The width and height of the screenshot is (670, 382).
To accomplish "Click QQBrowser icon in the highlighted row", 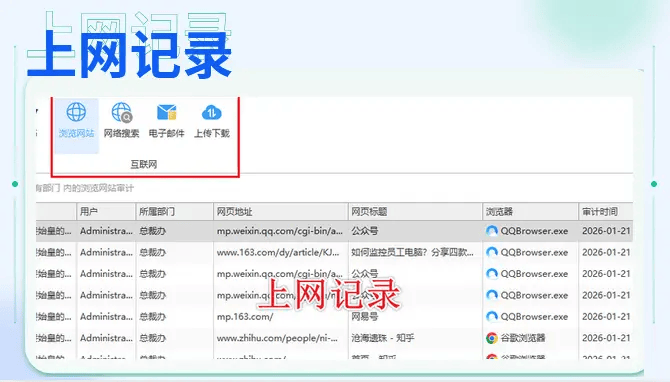I will (x=492, y=231).
